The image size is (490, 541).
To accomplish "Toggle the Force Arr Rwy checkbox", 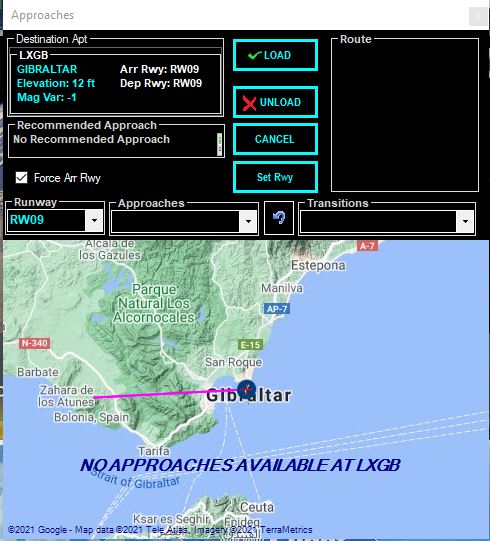I will 21,178.
